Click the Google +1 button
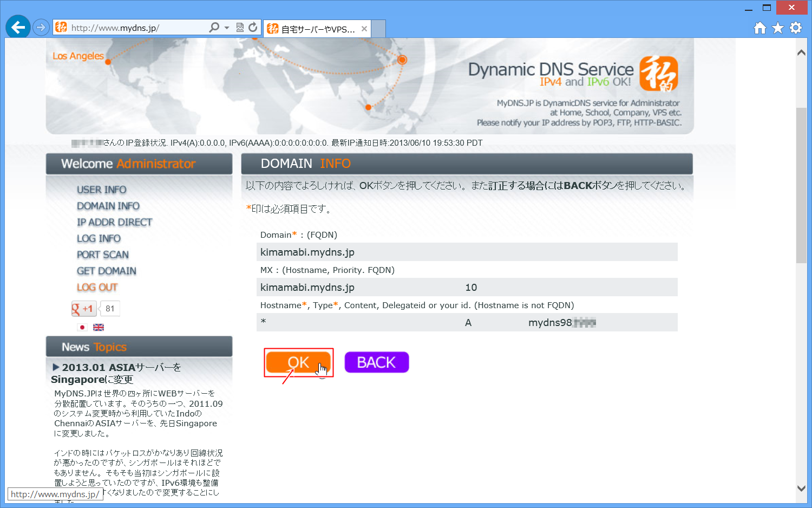Screen dimensions: 812x508 (x=83, y=309)
